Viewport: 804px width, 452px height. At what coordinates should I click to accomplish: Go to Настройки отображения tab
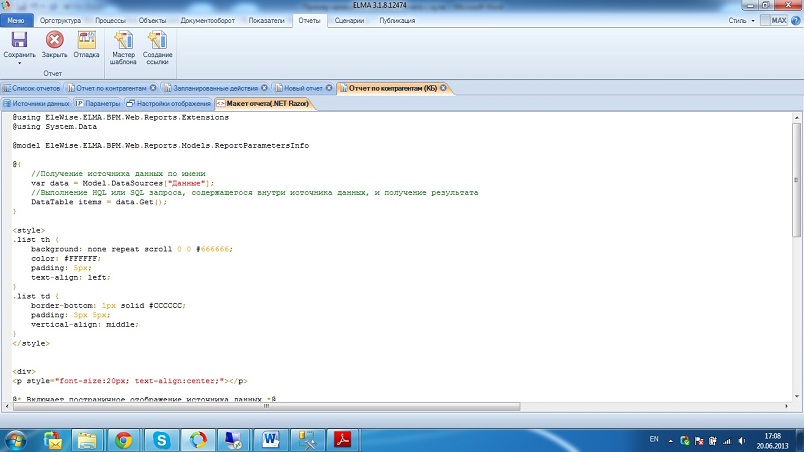168,103
